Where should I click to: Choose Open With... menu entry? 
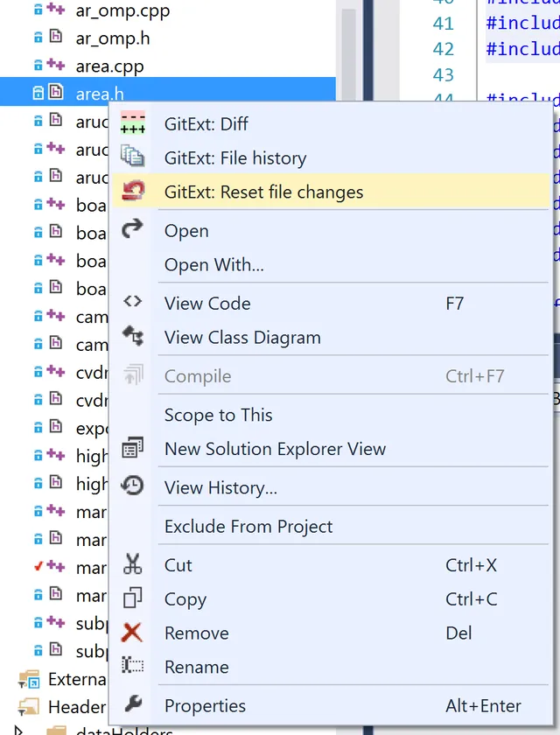(x=214, y=264)
